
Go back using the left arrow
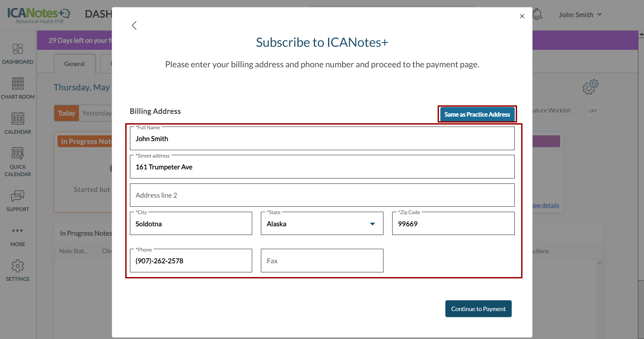tap(134, 26)
